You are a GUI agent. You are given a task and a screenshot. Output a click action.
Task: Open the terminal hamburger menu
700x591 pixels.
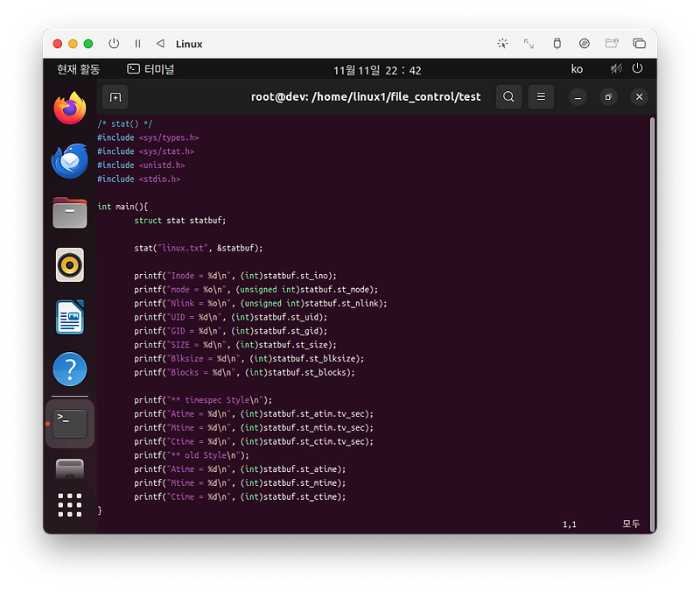(x=541, y=96)
